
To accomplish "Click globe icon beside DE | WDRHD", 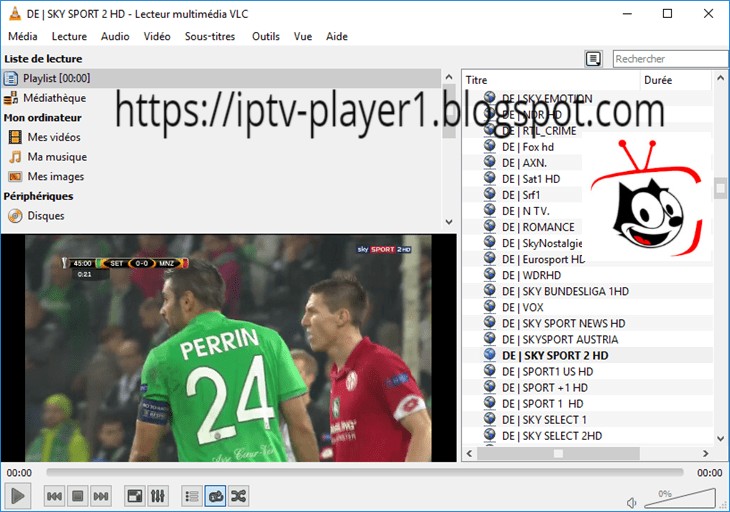I will pyautogui.click(x=489, y=274).
